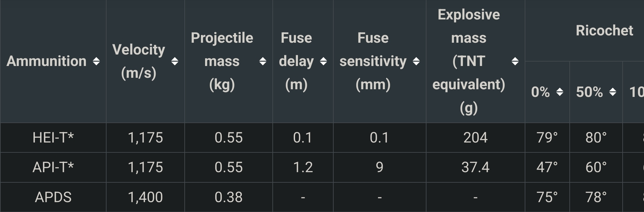This screenshot has width=644, height=212.
Task: Click the 0.38 projectile mass cell
Action: pyautogui.click(x=229, y=197)
